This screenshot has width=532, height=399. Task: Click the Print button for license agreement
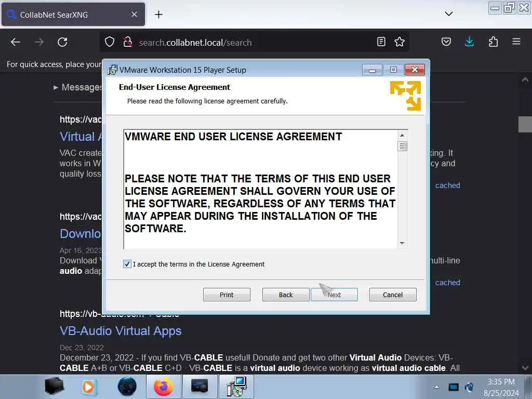[x=227, y=295]
